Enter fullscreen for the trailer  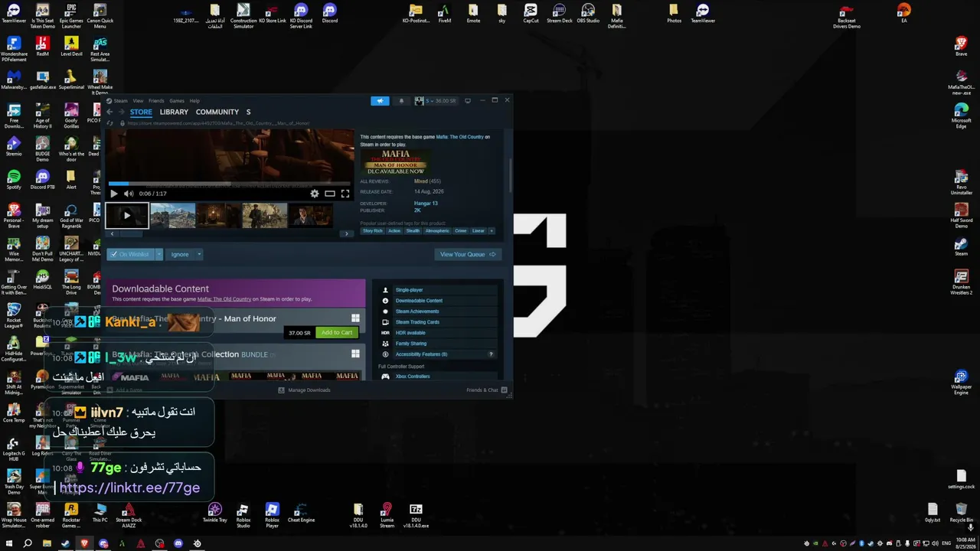345,194
